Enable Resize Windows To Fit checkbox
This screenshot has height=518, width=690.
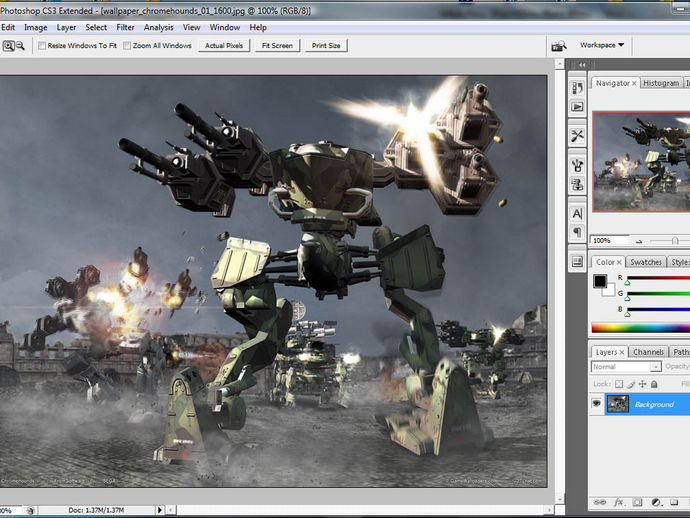[x=42, y=46]
